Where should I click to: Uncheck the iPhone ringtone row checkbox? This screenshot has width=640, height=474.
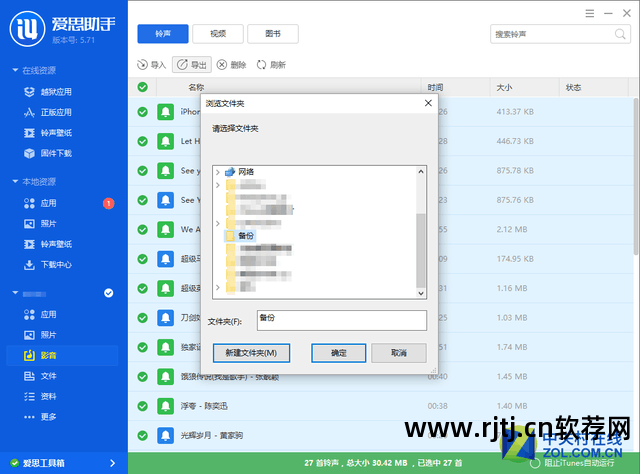click(x=142, y=111)
